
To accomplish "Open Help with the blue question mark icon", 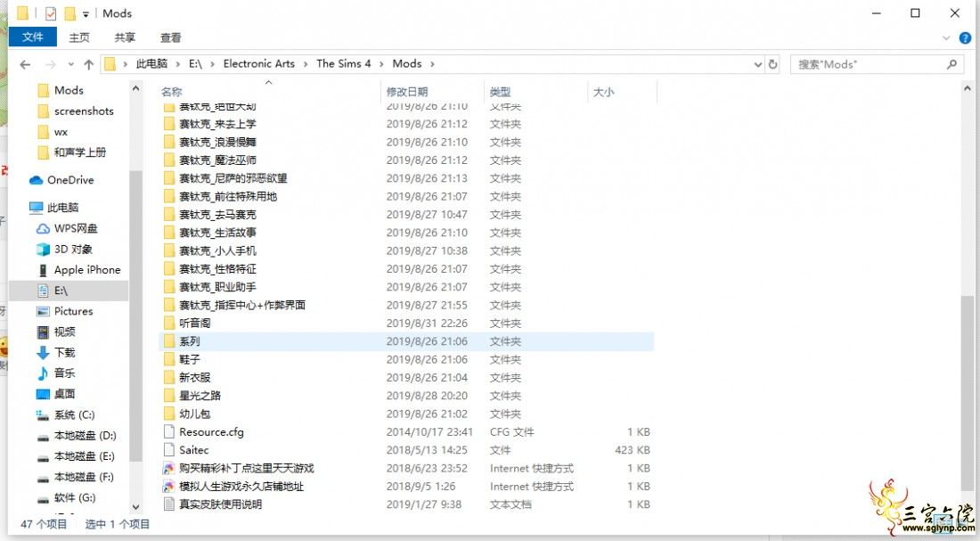I will [965, 37].
